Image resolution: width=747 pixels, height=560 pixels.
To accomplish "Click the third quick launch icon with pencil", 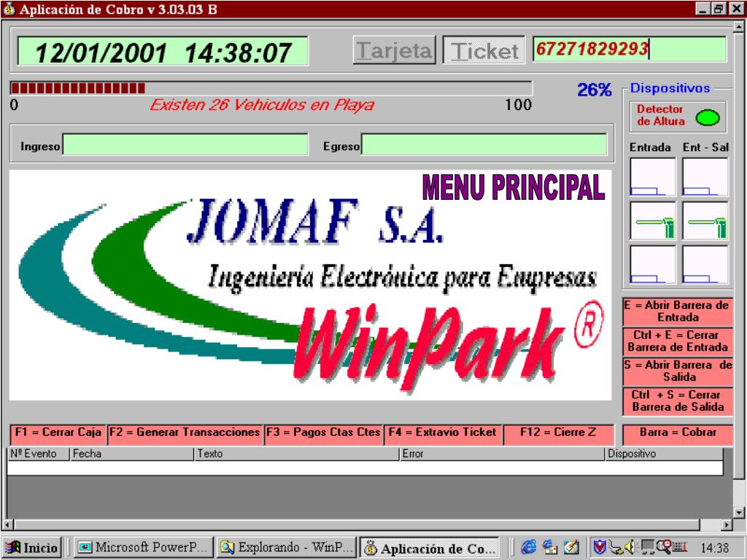I will [x=572, y=547].
